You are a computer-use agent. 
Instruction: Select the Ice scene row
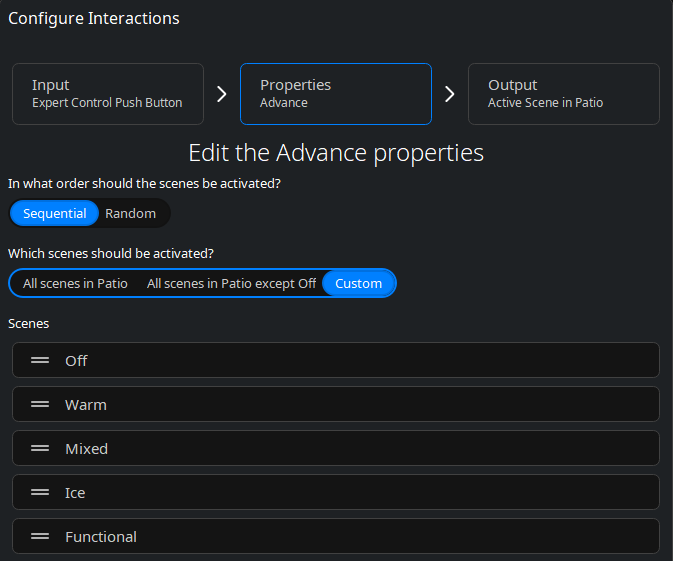pos(336,492)
